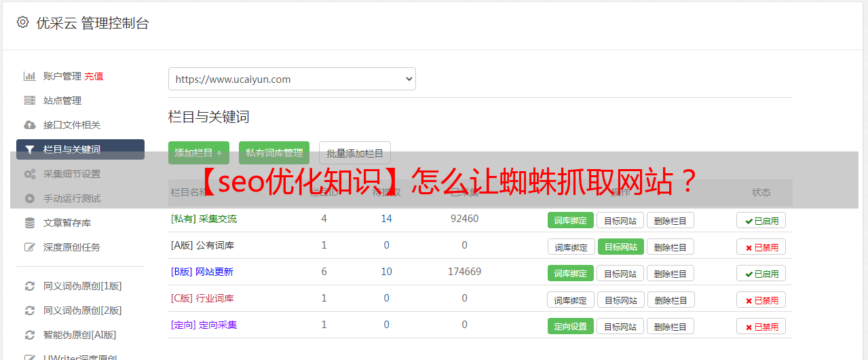Click the cloud upload icon for 接口文件相关
868x360 pixels.
coord(29,125)
